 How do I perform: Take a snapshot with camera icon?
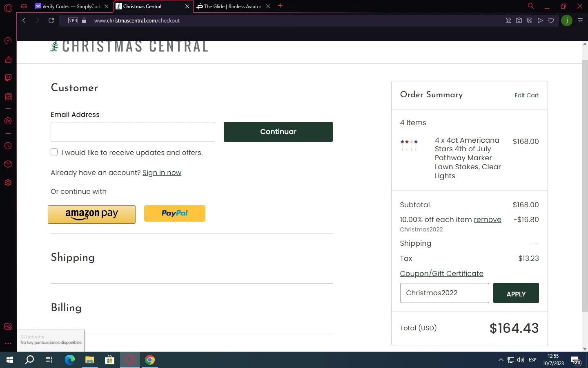pyautogui.click(x=519, y=20)
